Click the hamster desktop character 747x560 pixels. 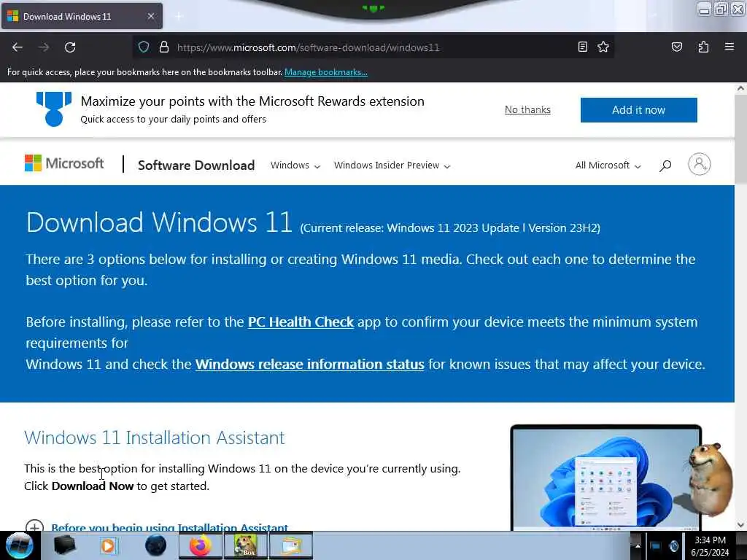click(x=711, y=480)
